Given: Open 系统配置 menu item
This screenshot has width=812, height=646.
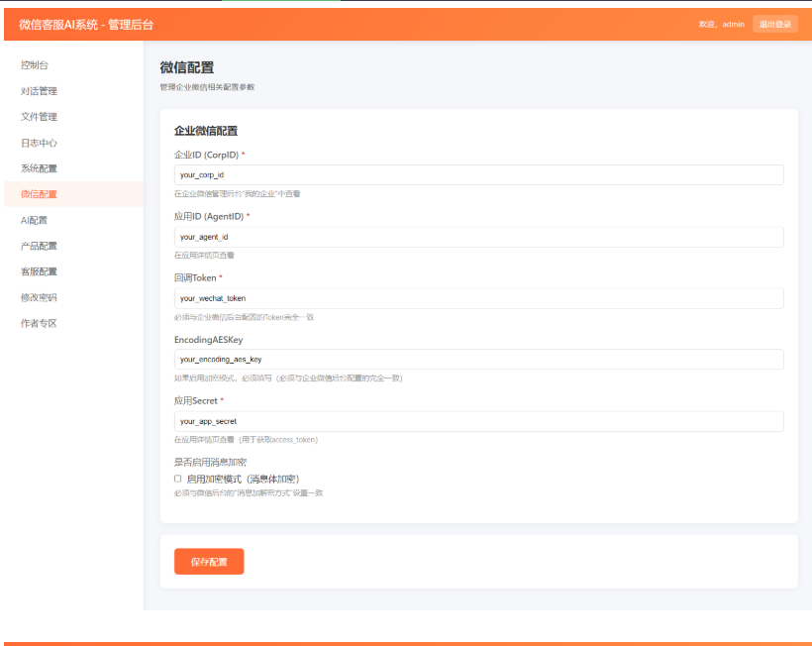Looking at the screenshot, I should 39,168.
